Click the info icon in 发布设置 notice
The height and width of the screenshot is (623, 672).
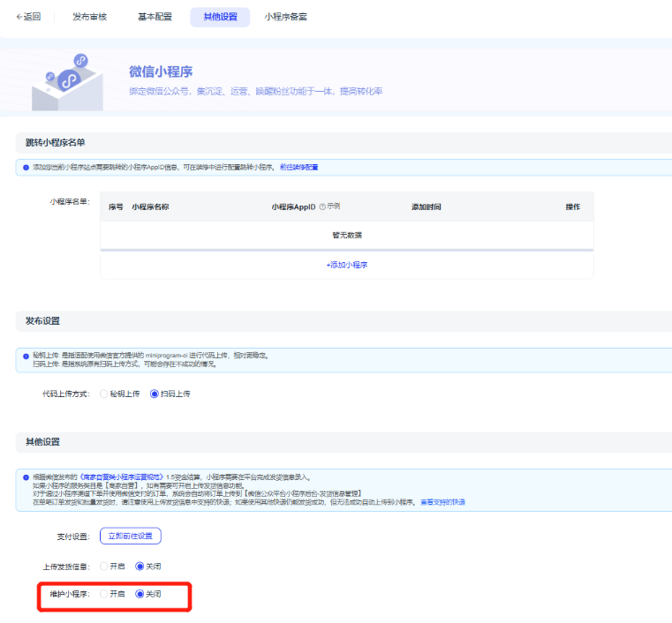tap(26, 356)
